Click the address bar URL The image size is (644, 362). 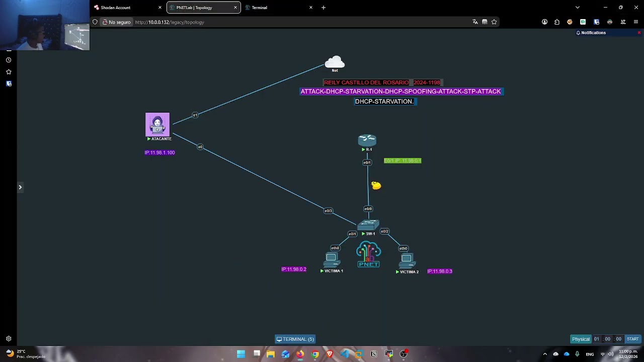170,22
